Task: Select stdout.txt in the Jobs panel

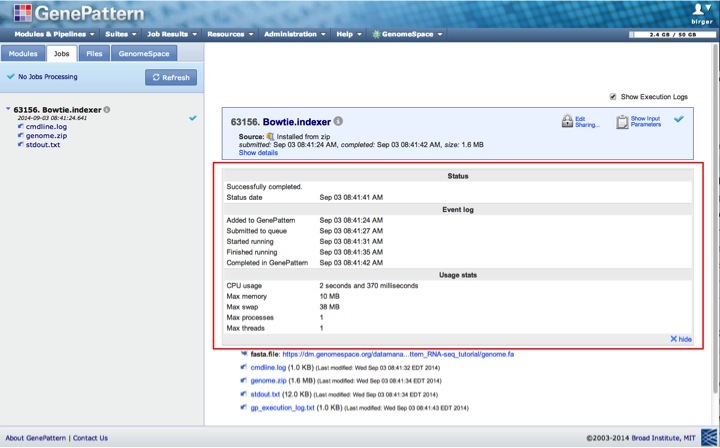Action: (x=43, y=144)
